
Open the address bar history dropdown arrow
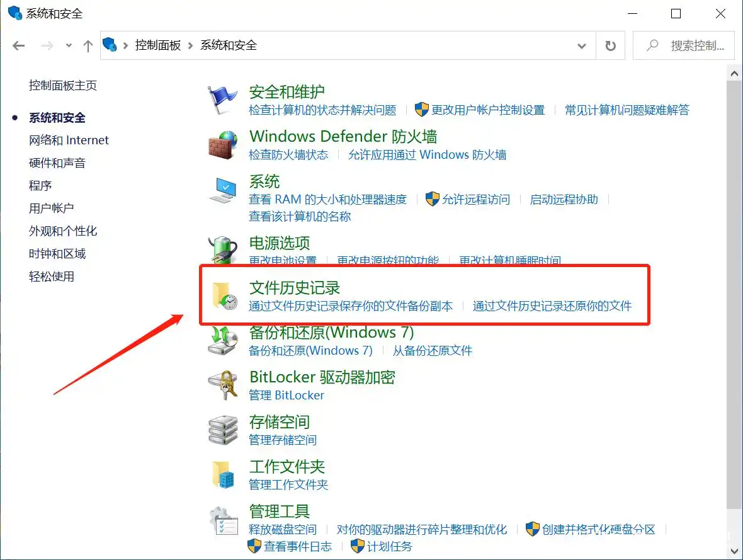point(582,45)
